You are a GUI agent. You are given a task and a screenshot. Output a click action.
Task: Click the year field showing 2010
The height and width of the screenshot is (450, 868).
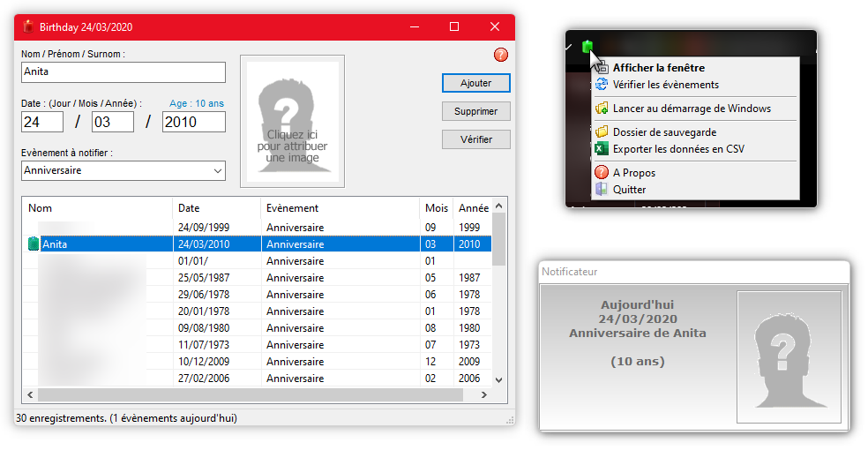coord(193,122)
